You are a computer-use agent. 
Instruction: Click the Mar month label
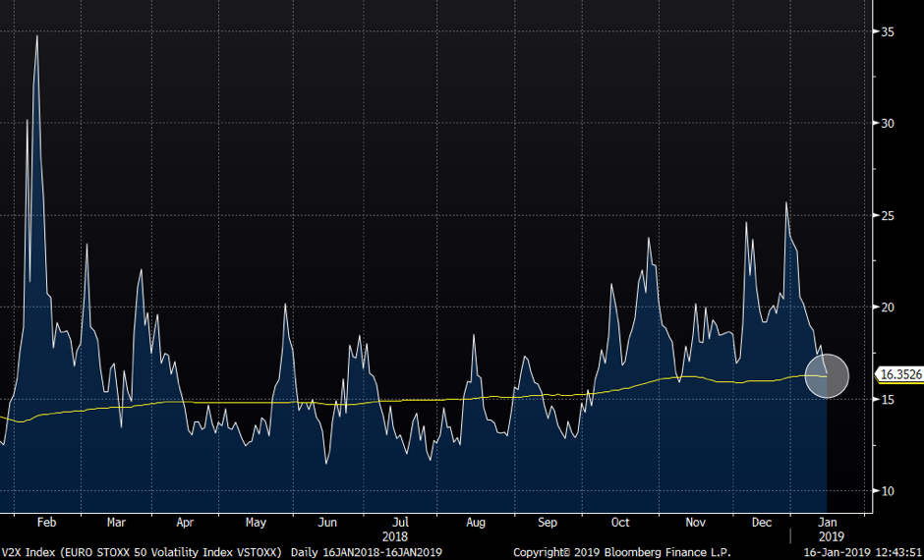(117, 523)
